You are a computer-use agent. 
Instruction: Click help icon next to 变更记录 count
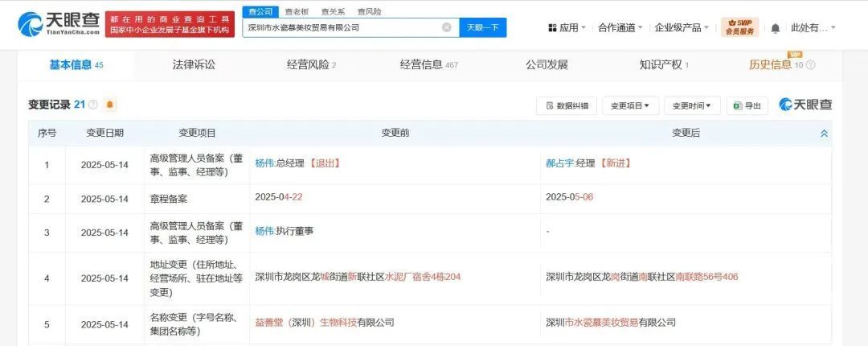point(92,105)
